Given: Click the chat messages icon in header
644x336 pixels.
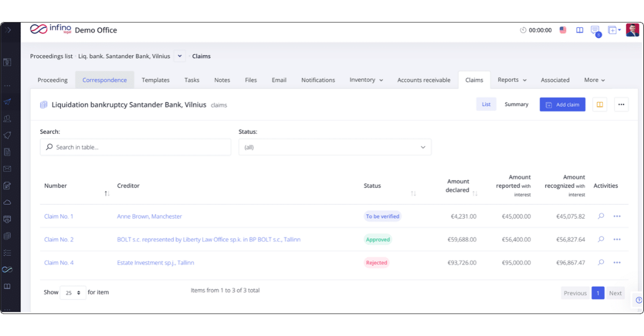Looking at the screenshot, I should [x=595, y=30].
